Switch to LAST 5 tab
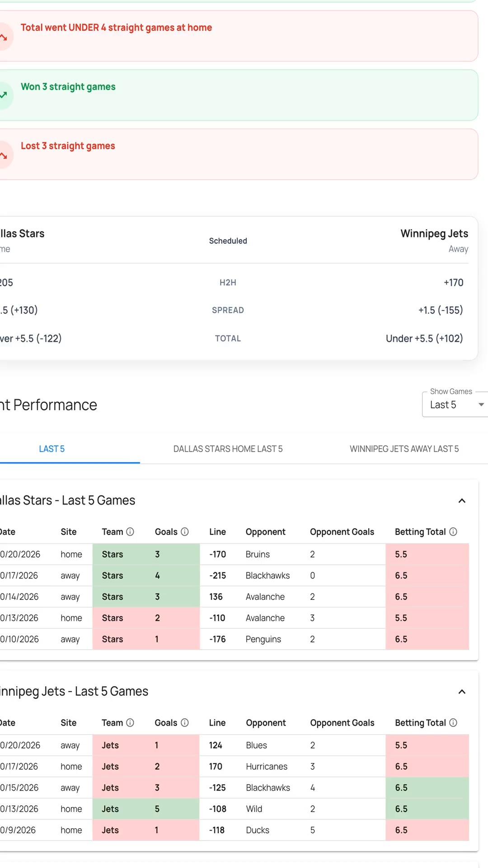The width and height of the screenshot is (488, 868). click(x=52, y=449)
